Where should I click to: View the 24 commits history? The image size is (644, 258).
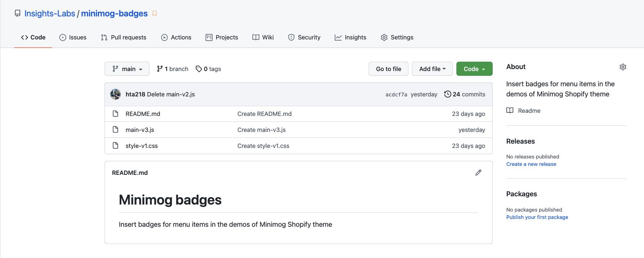pyautogui.click(x=465, y=94)
